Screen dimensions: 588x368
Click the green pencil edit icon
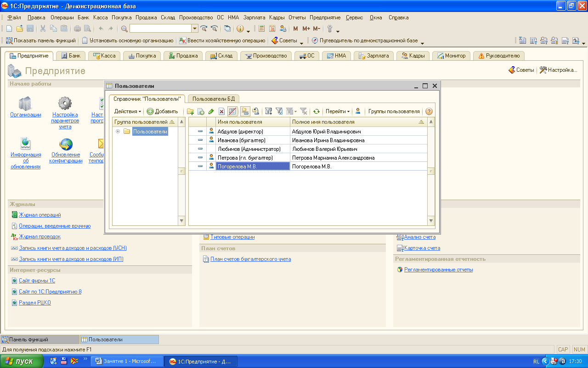tap(211, 111)
